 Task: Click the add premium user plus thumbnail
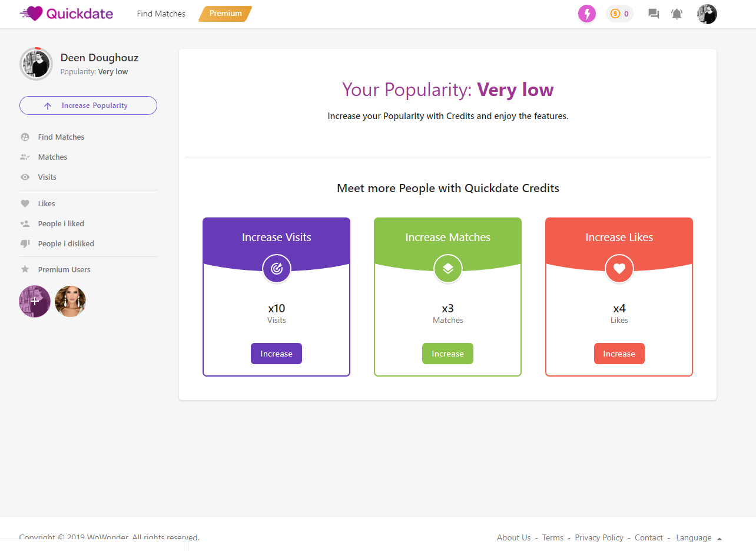tap(35, 301)
